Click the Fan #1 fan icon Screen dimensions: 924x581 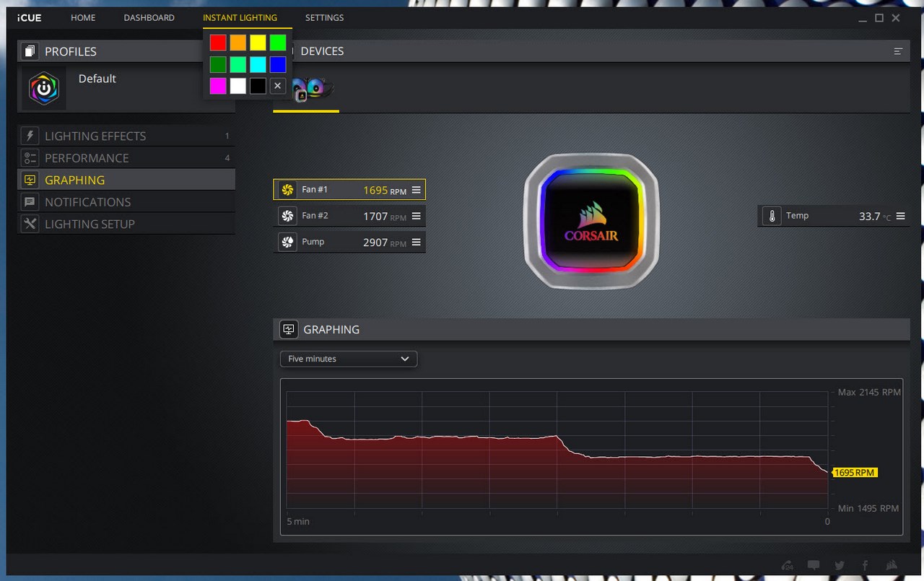(x=287, y=190)
